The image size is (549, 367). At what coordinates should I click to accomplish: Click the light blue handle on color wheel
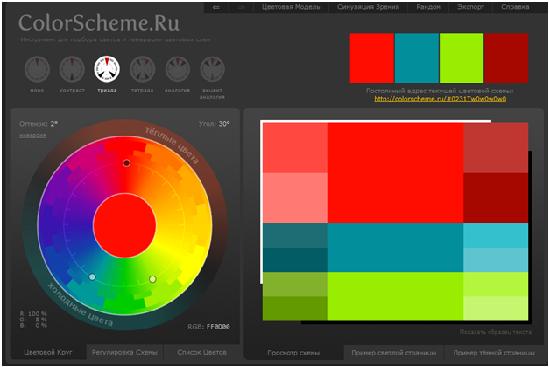coord(92,277)
